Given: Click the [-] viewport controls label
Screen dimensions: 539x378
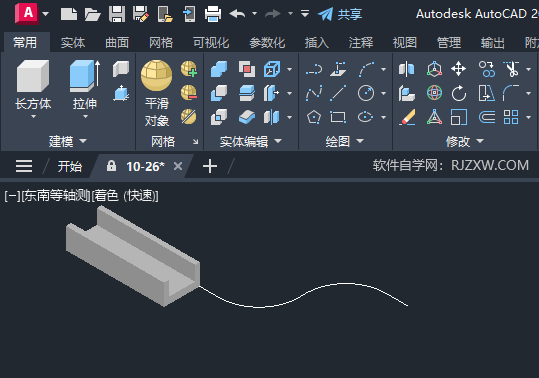Looking at the screenshot, I should coord(13,196).
